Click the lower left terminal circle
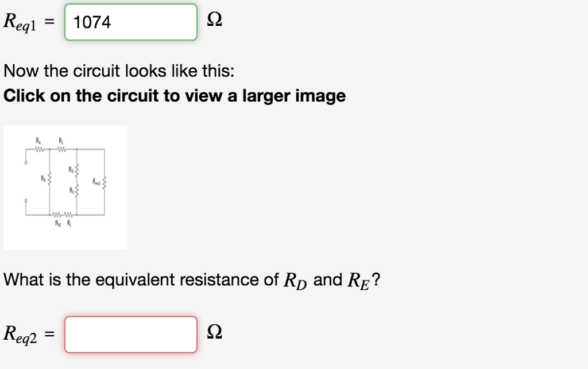 [x=25, y=200]
